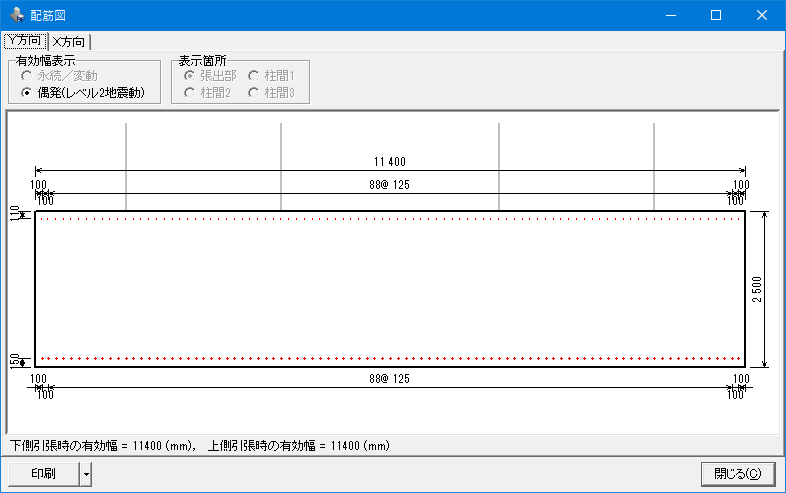Maximize the 配筋図 window
The image size is (786, 493).
coord(716,16)
